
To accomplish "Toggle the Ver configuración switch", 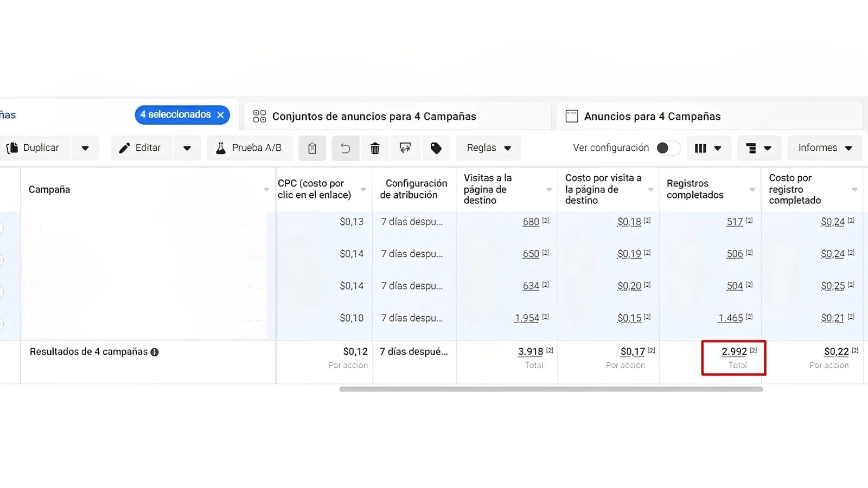I will pyautogui.click(x=668, y=148).
